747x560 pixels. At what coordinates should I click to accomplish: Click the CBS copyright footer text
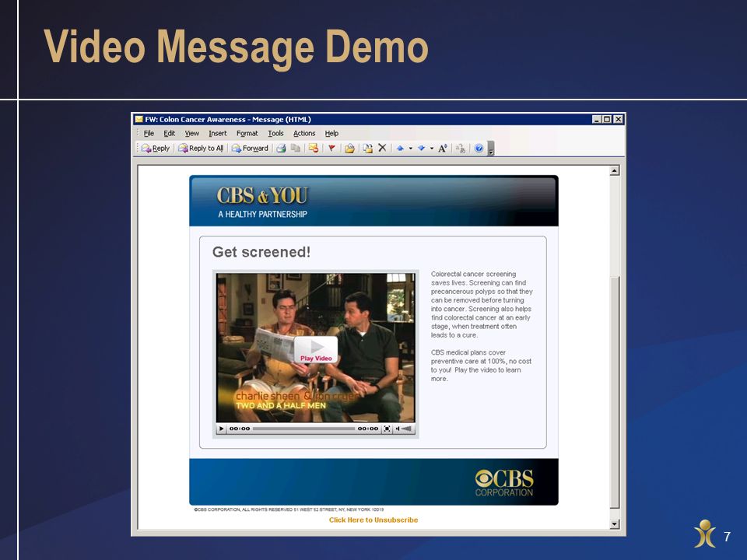click(x=289, y=509)
